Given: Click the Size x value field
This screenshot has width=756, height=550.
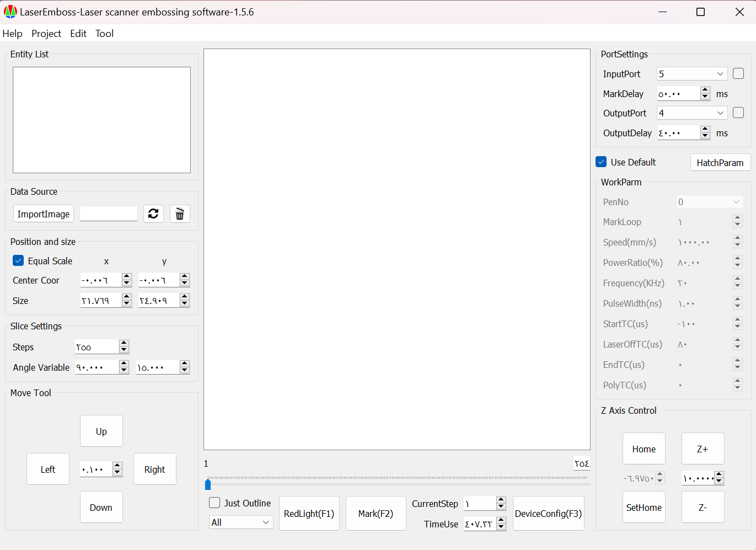Looking at the screenshot, I should pyautogui.click(x=101, y=300).
